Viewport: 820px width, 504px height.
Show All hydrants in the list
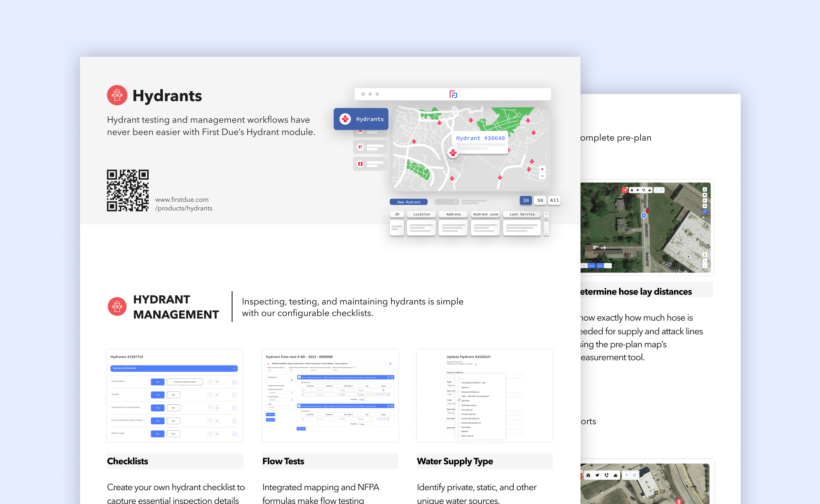(554, 200)
